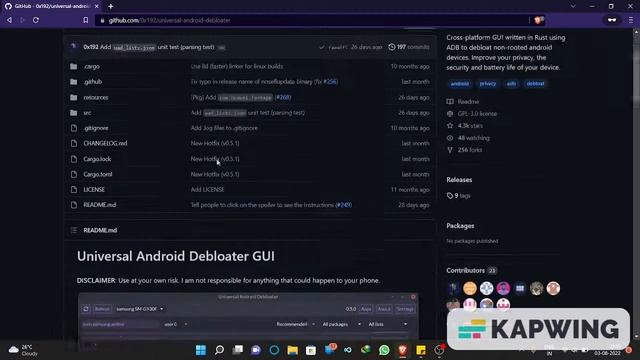640x360 pixels.
Task: Open Brave browser taskbar icon
Action: tap(402, 350)
